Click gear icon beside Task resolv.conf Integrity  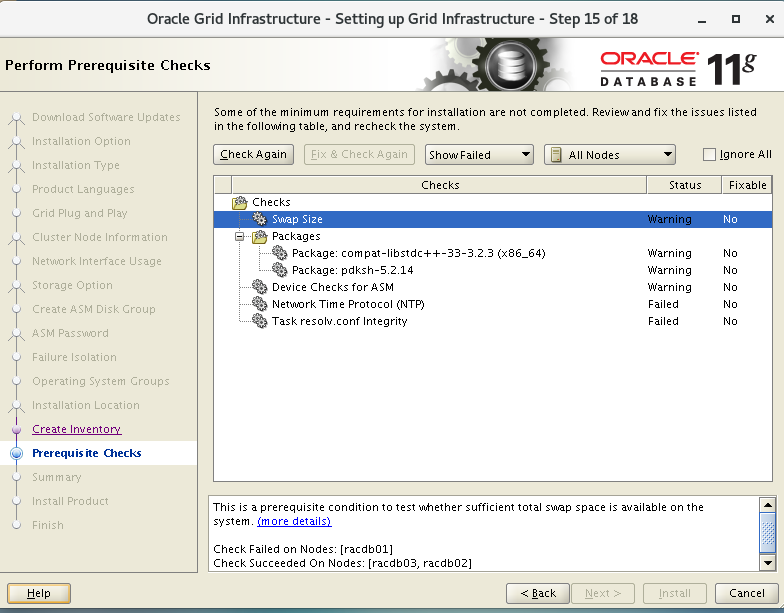click(x=260, y=321)
